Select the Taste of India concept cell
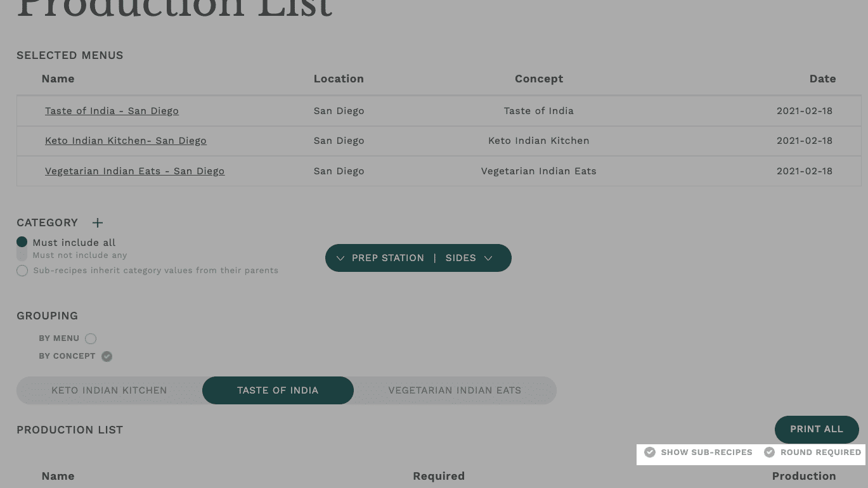The image size is (868, 488). click(539, 111)
